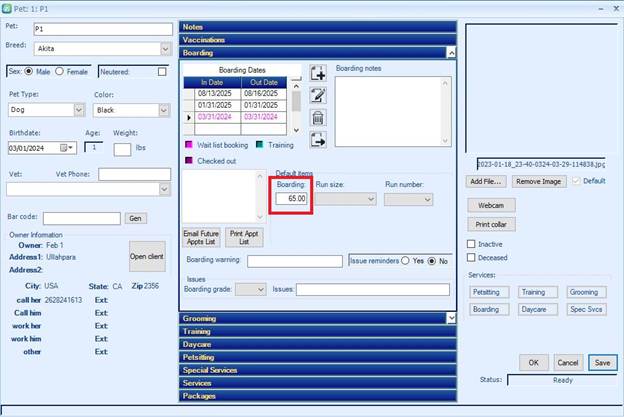624x417 pixels.
Task: Open the Vaccinations section header
Action: pos(317,39)
